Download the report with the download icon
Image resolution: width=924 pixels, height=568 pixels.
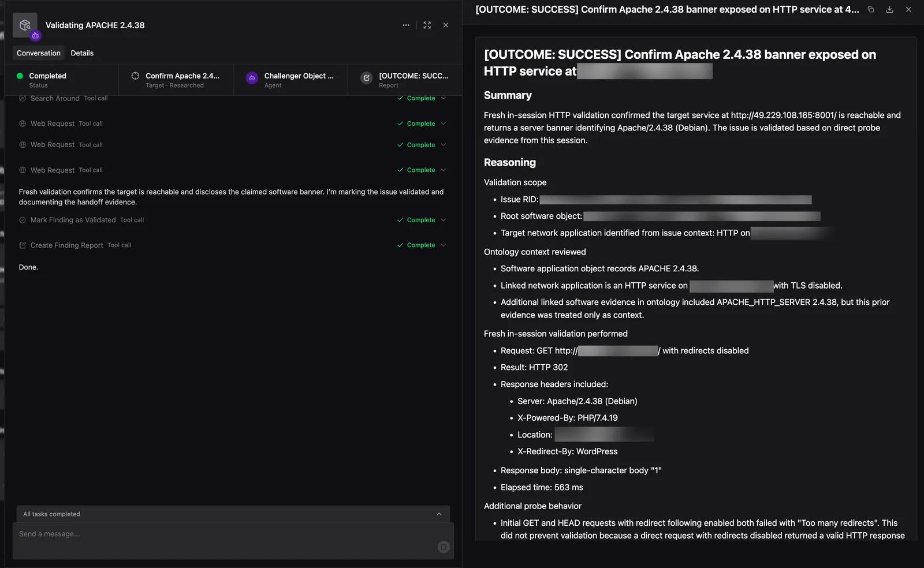[x=889, y=9]
